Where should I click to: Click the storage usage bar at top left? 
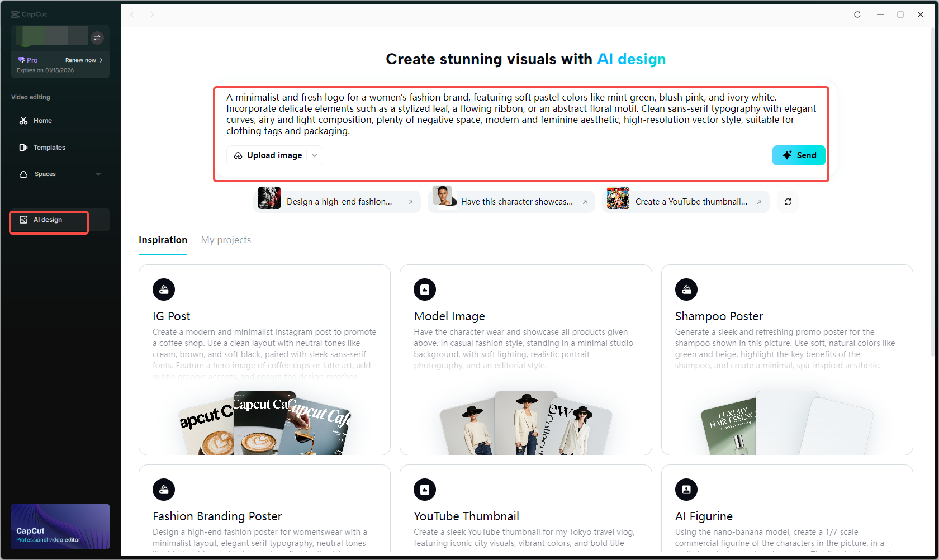[51, 37]
